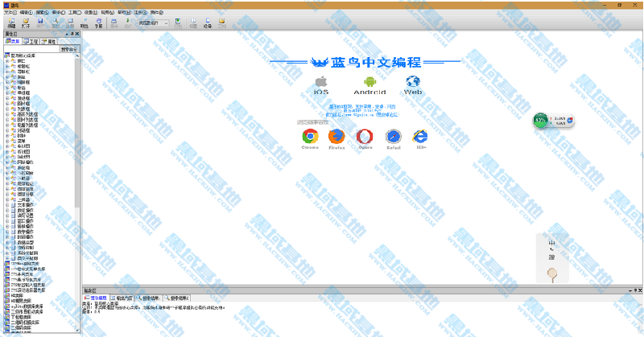Screen dimensions: 644x337
Task: Expand the 文本操作 tree node
Action: tap(7, 205)
